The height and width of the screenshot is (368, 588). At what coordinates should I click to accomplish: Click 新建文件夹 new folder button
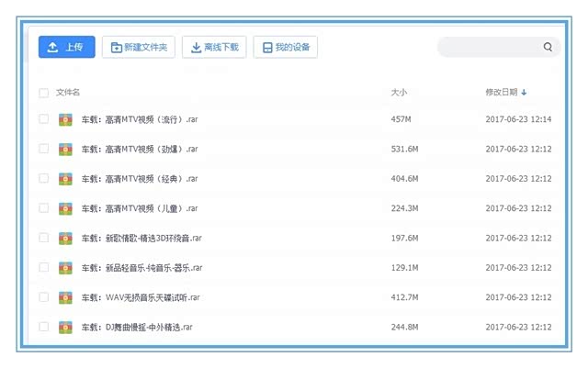[138, 47]
